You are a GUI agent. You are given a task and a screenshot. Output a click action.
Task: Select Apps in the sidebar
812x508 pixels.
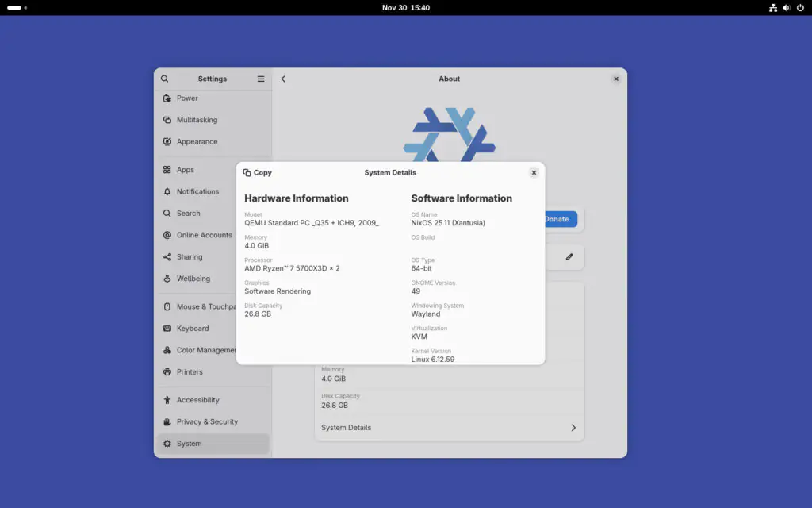[x=186, y=170]
